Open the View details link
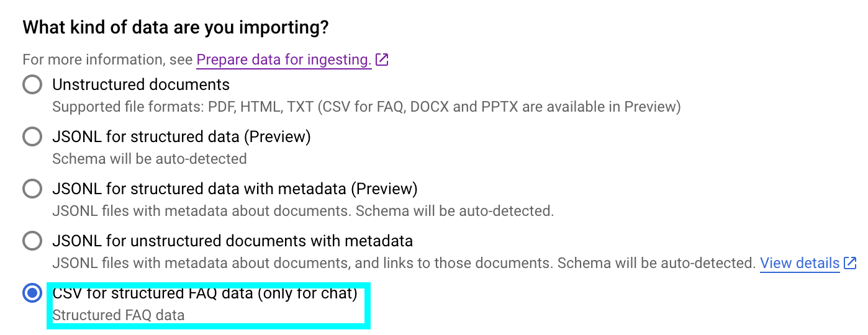 coord(800,263)
